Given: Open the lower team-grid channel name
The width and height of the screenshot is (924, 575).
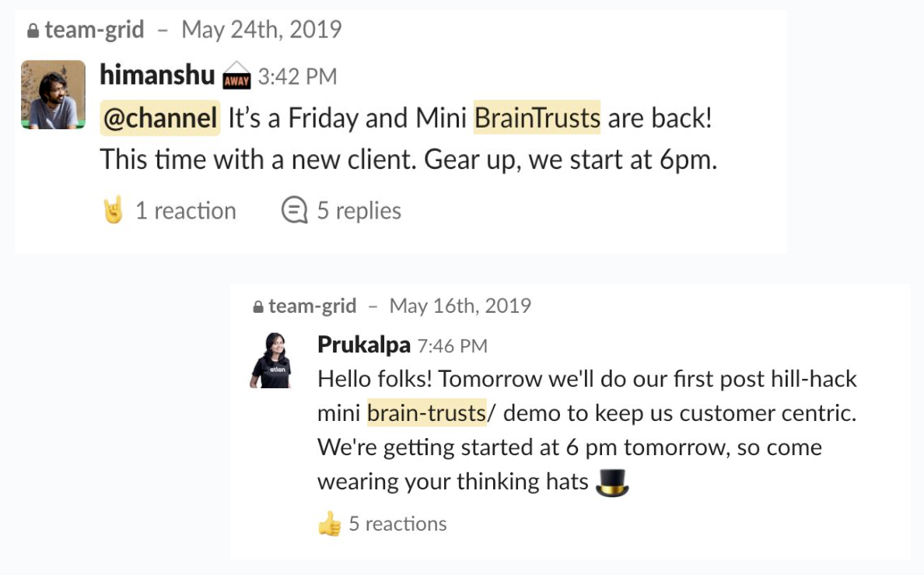Looking at the screenshot, I should coord(312,307).
